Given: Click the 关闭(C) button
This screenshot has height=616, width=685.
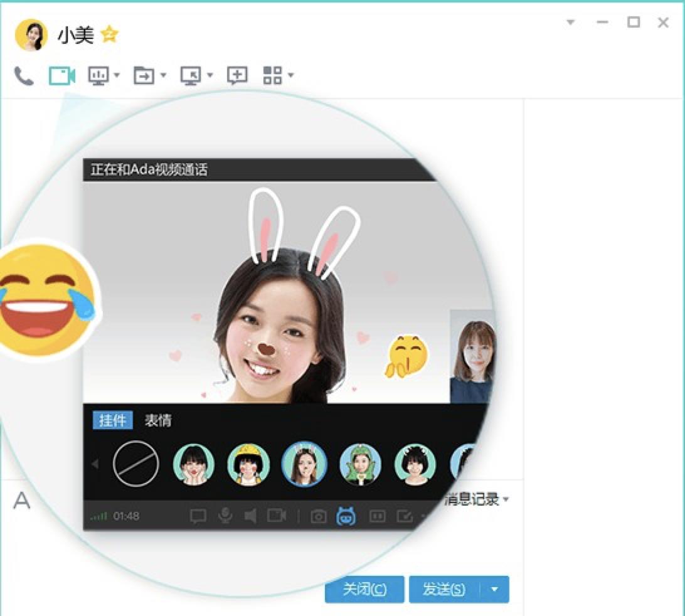Looking at the screenshot, I should (364, 589).
